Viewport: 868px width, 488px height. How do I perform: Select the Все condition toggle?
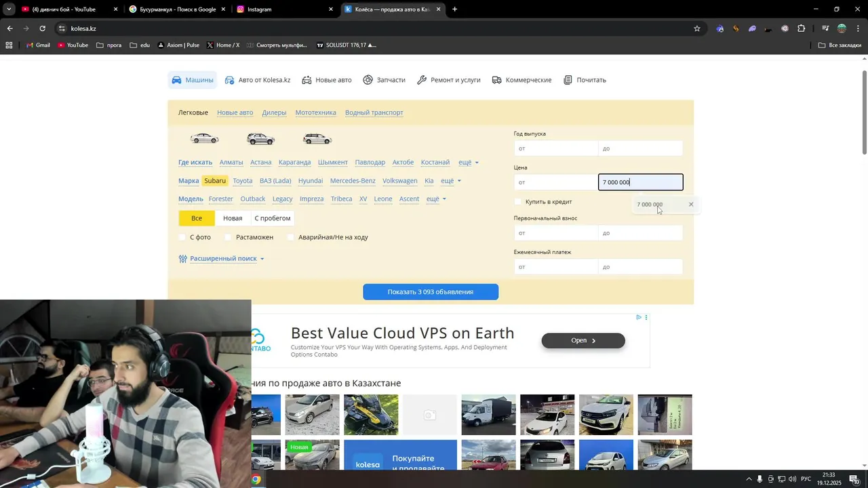coord(197,218)
